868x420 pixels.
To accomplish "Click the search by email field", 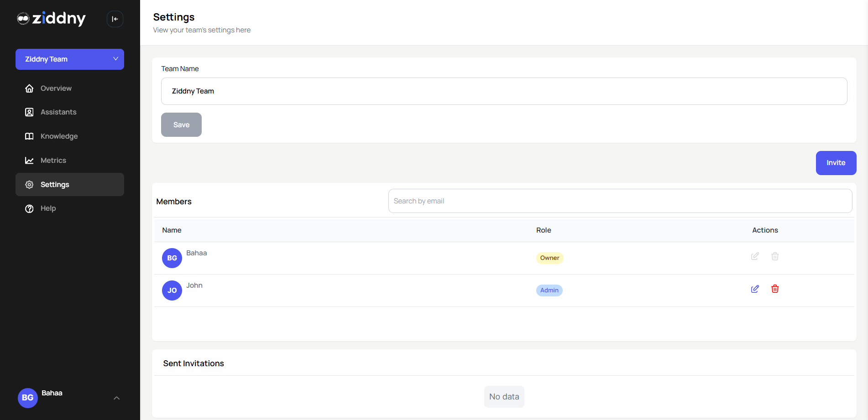I will (620, 201).
